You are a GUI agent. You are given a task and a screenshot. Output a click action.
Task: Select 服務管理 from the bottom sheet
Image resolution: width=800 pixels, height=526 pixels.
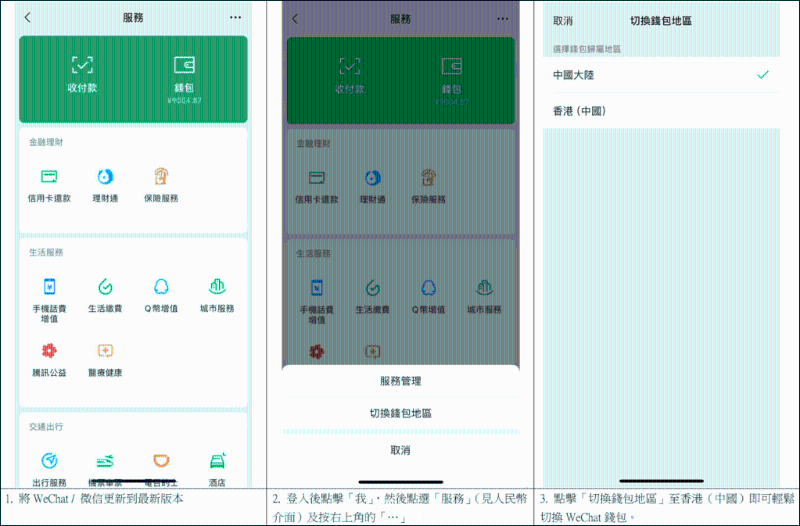tap(400, 381)
